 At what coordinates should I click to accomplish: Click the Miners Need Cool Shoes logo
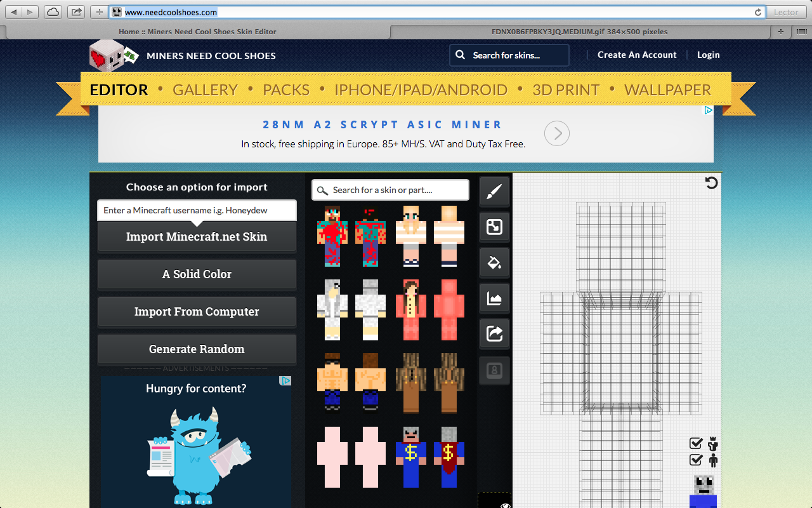tap(114, 56)
